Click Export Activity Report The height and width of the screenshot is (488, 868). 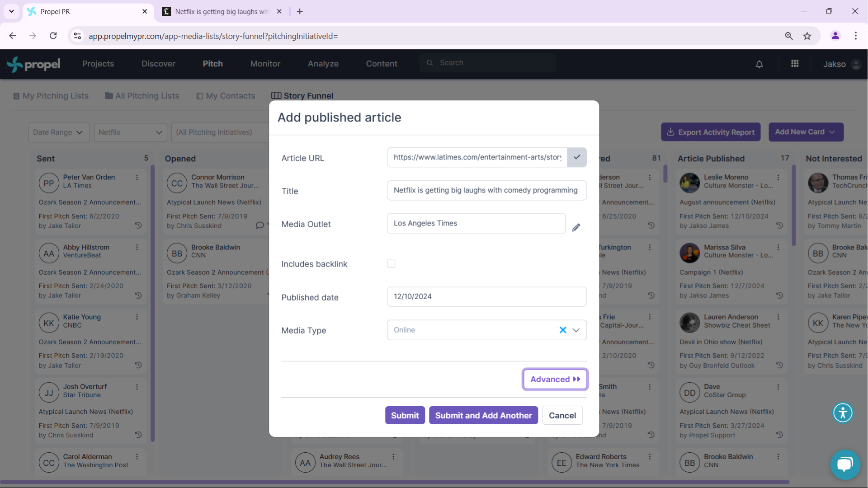[x=711, y=132]
